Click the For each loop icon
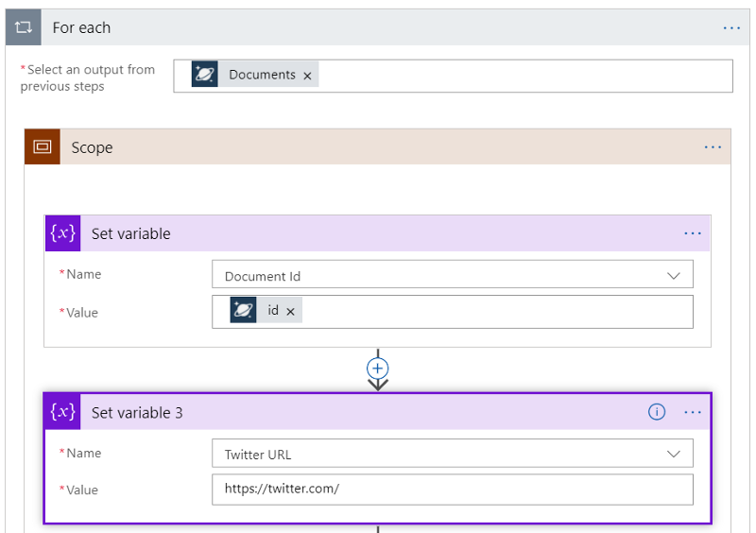Viewport: 756px width, 533px height. 24,27
